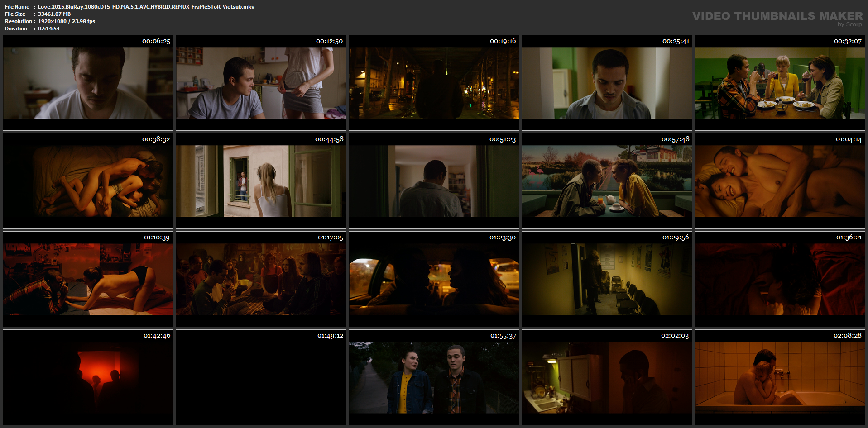This screenshot has height=428, width=868.
Task: Click the file size value 33461.07 MB
Action: point(54,14)
